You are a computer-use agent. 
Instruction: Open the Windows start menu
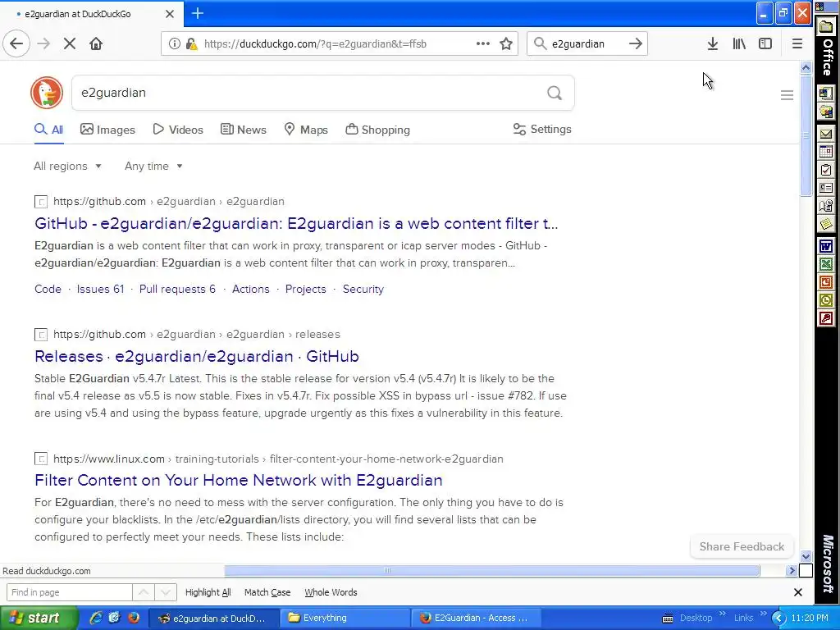tap(39, 619)
